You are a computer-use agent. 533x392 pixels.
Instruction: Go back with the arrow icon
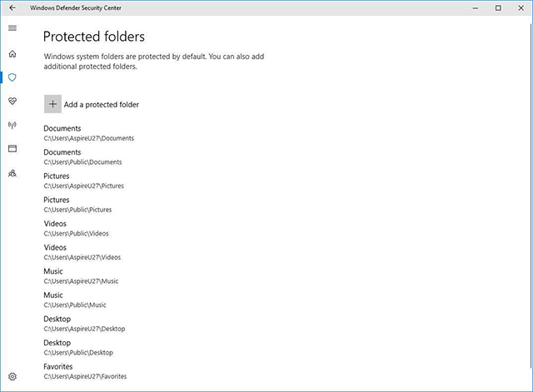point(12,7)
